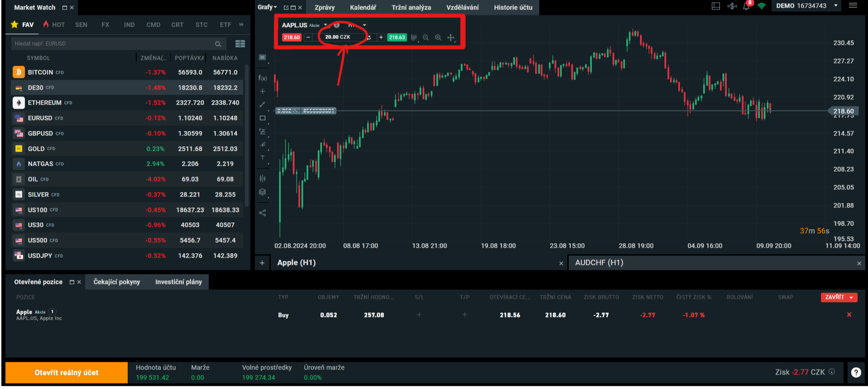This screenshot has width=868, height=389.
Task: Switch to Čekající pokyny tab
Action: [x=116, y=282]
